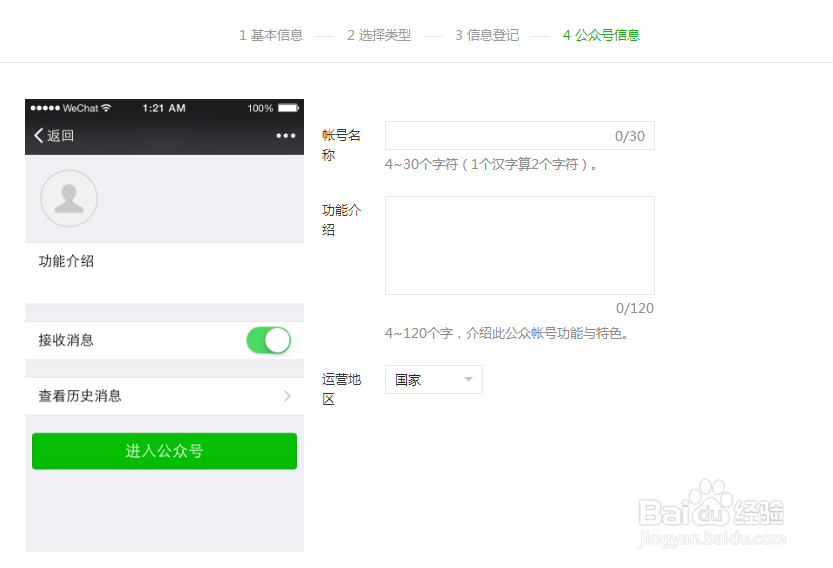Click the battery icon in phone status bar
Screen dimensions: 833x568
[x=288, y=108]
